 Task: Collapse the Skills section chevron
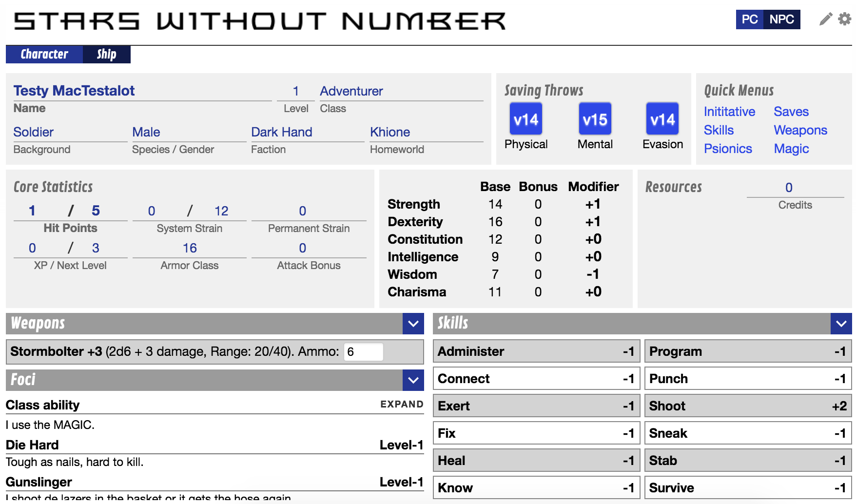coord(841,324)
